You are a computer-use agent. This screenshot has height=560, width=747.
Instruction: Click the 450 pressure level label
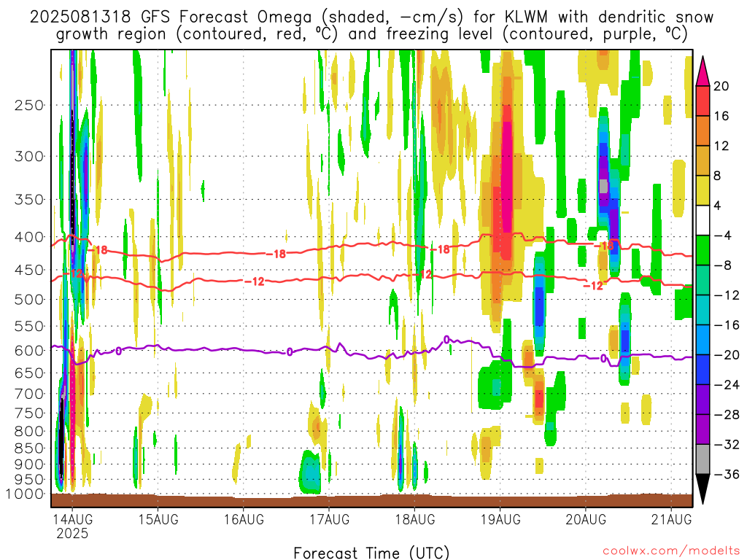(29, 270)
